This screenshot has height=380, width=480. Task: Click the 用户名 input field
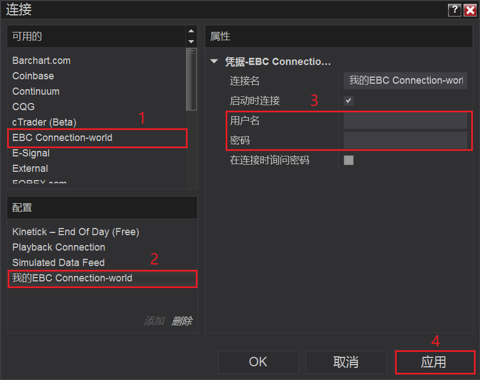click(x=405, y=120)
